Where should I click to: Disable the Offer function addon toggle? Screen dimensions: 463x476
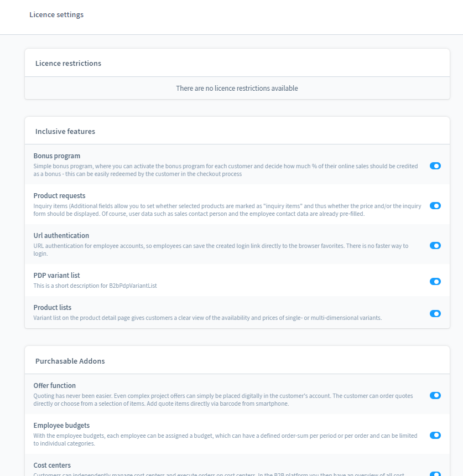click(435, 395)
